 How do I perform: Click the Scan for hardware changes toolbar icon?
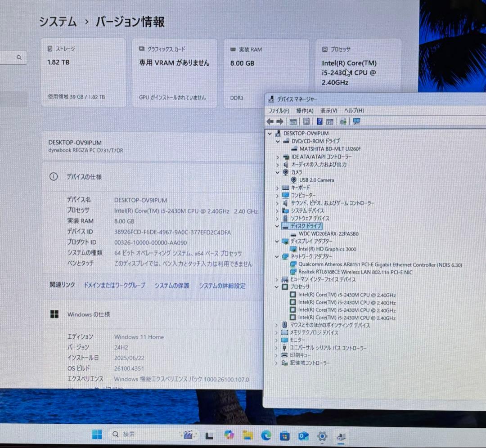pyautogui.click(x=342, y=121)
